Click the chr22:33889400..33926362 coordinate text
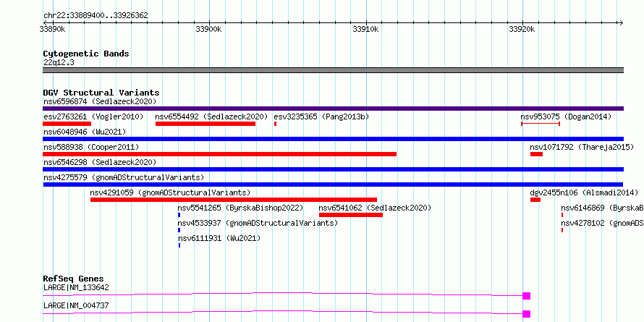Viewport: 644px width, 322px height. coord(96,16)
